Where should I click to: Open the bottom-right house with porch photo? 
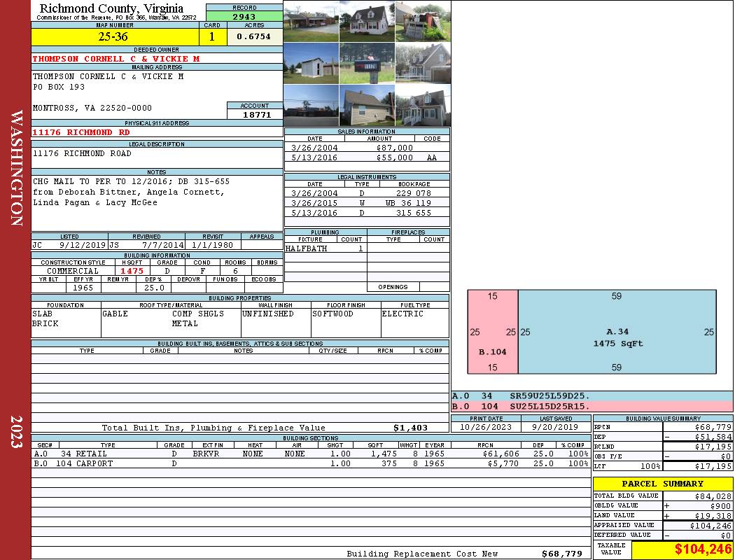(423, 106)
